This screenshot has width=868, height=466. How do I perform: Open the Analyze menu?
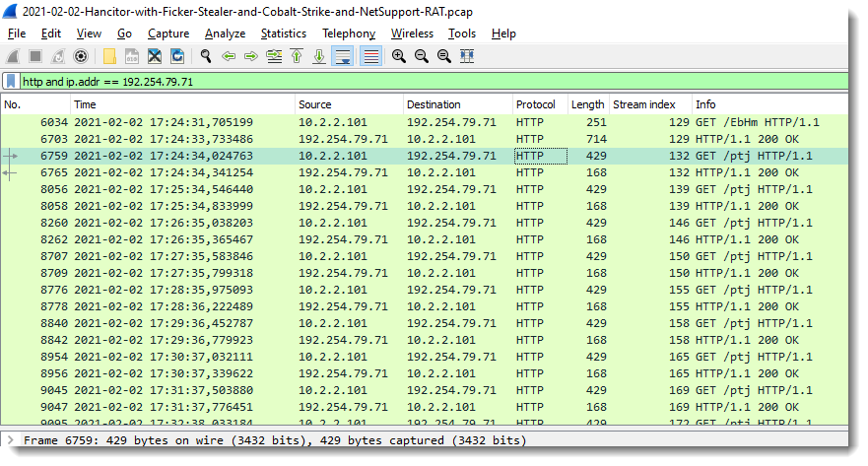coord(225,33)
